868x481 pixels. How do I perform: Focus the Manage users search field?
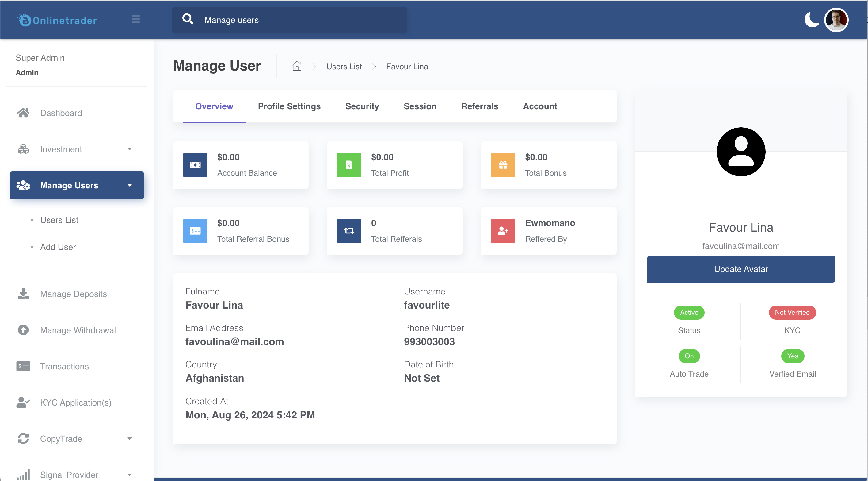[289, 20]
